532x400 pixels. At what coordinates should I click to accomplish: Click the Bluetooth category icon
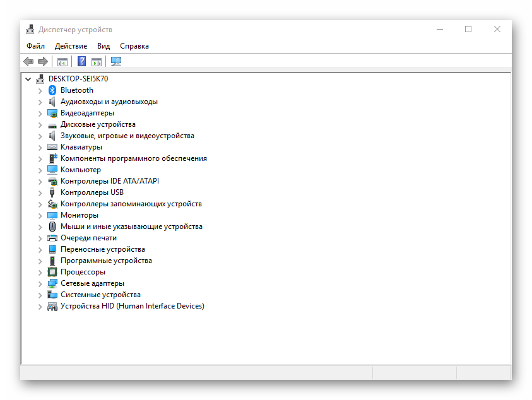point(52,90)
